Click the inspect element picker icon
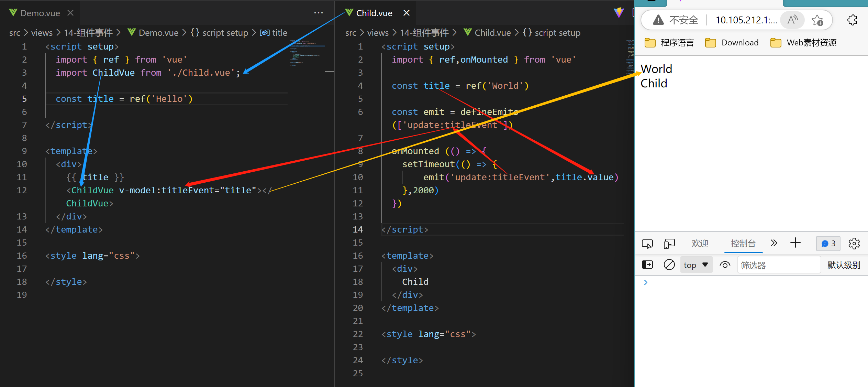This screenshot has height=387, width=868. pos(647,244)
